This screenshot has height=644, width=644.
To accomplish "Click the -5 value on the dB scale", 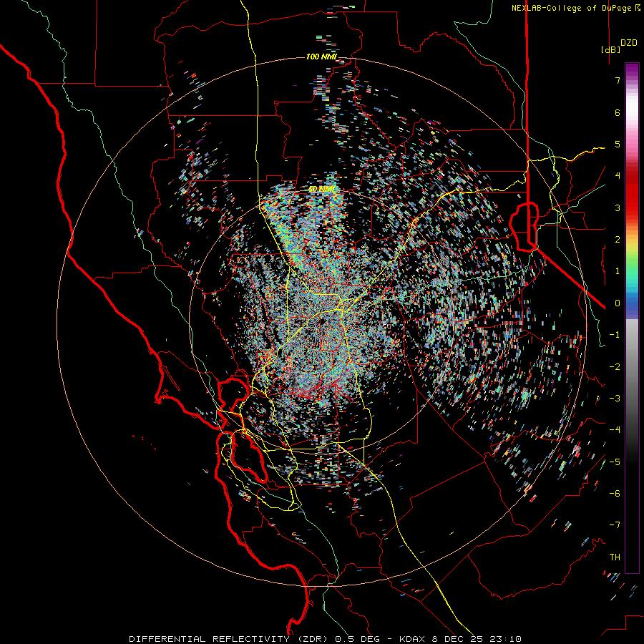I will (x=615, y=462).
